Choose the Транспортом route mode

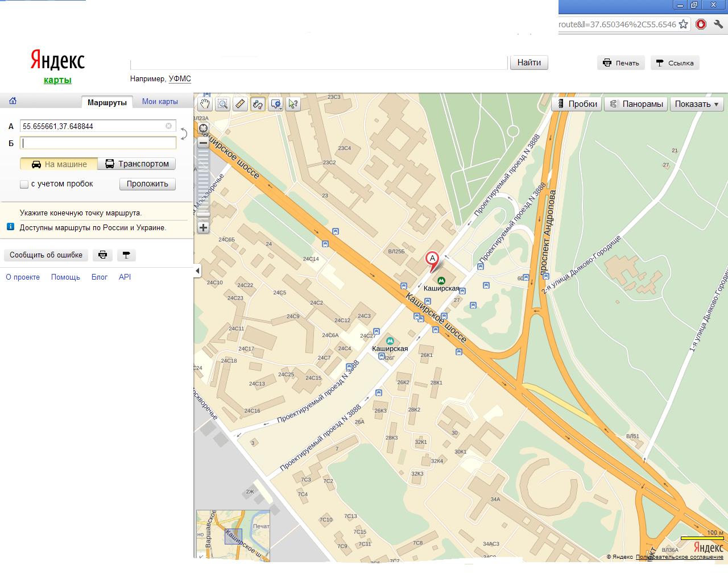[x=137, y=164]
